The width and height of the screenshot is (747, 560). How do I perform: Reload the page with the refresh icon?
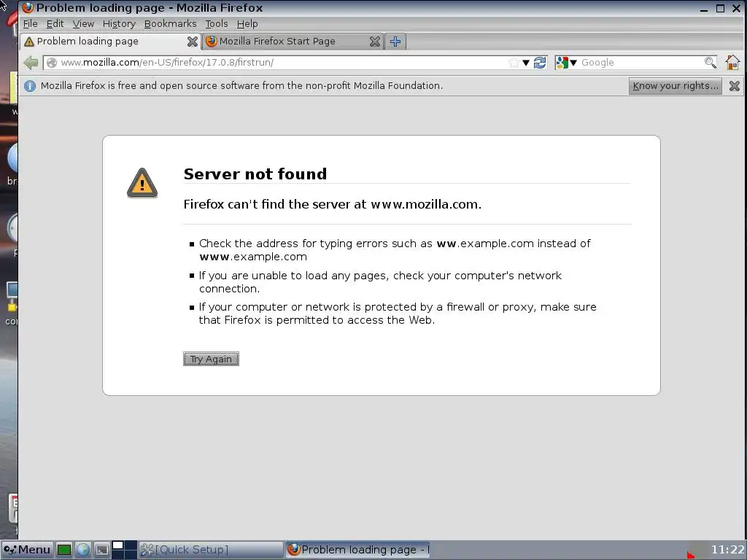(x=540, y=63)
